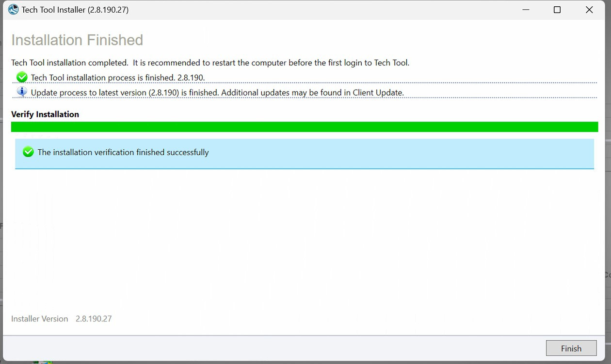Click the Finish button
Screen dimensions: 611x364
[571, 348]
